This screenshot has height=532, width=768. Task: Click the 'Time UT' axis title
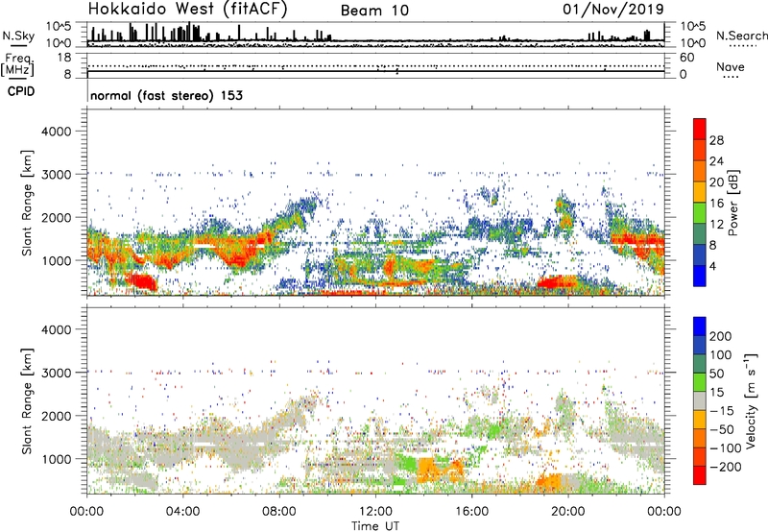[x=375, y=526]
